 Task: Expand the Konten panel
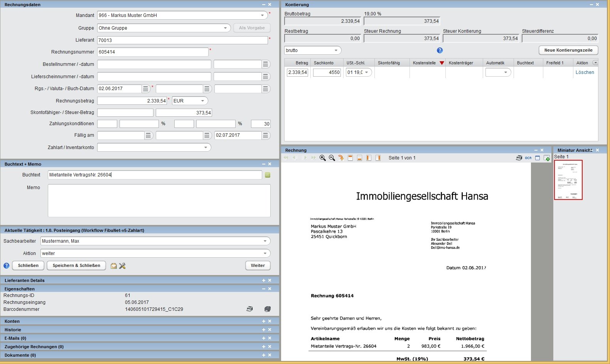(x=264, y=321)
